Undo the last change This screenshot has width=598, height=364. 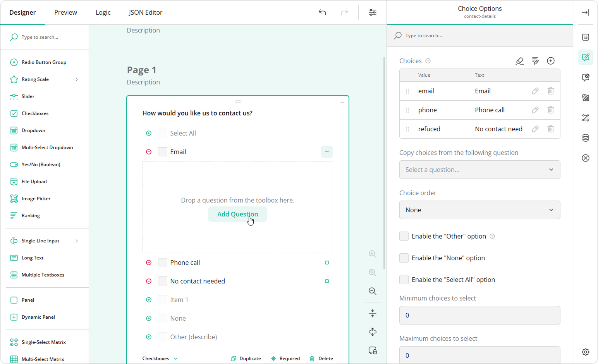322,12
